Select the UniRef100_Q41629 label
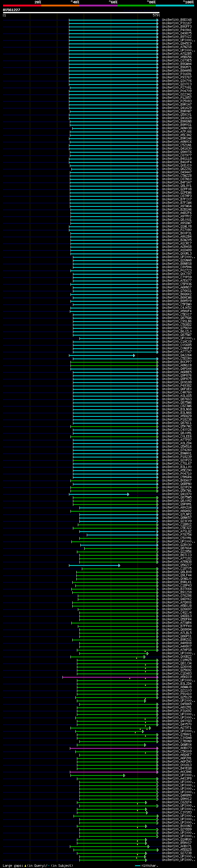This screenshot has width=197, height=868. tap(177, 108)
